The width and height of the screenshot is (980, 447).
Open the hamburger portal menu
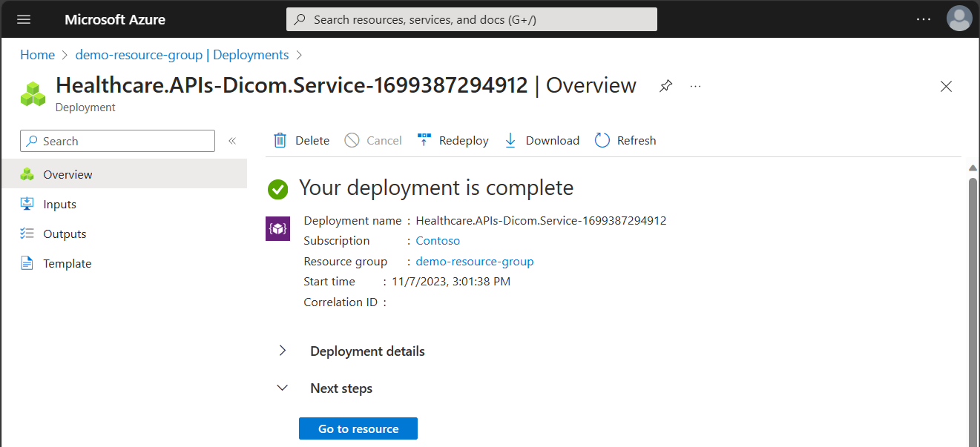(x=24, y=19)
